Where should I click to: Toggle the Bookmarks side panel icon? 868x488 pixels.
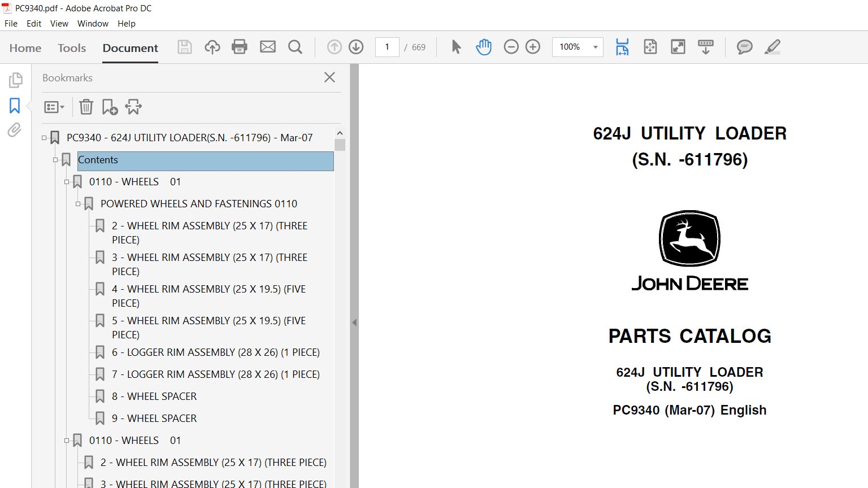(15, 106)
